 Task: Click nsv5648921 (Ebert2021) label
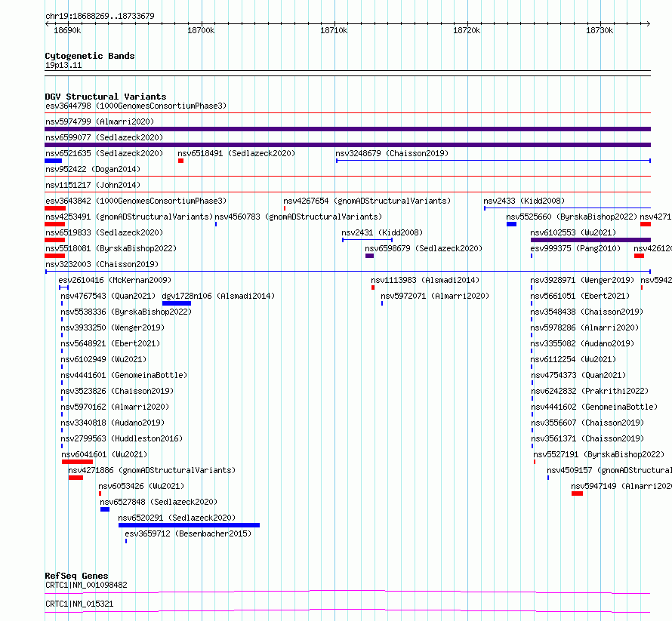pos(110,343)
